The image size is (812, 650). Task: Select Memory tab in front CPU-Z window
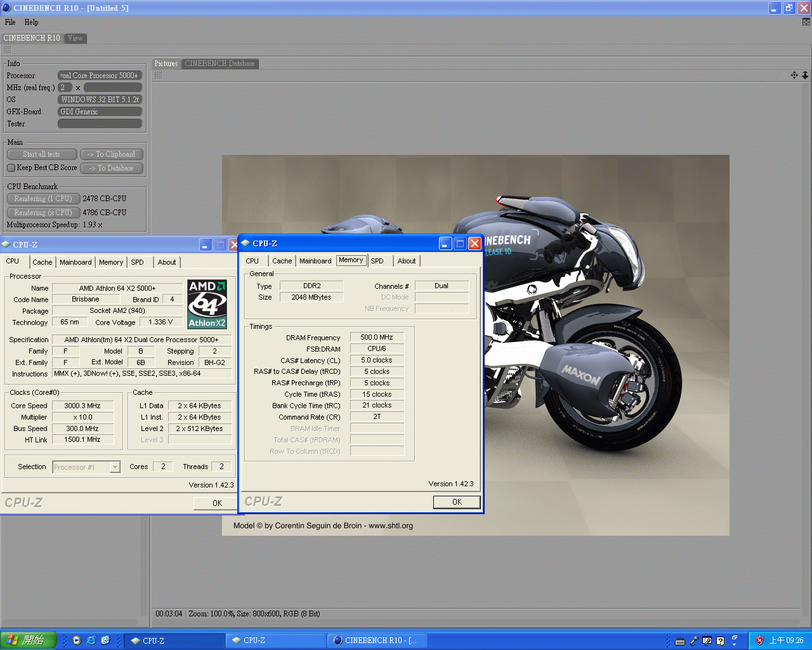click(x=351, y=260)
